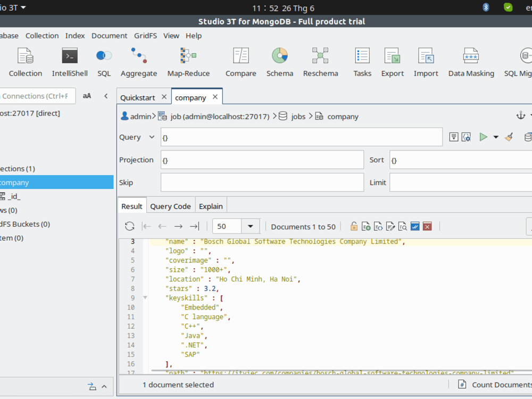Open the Help menu

pos(194,36)
